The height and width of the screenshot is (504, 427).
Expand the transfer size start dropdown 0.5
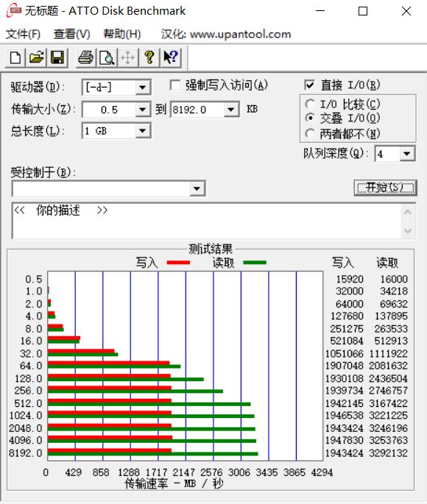coord(142,110)
